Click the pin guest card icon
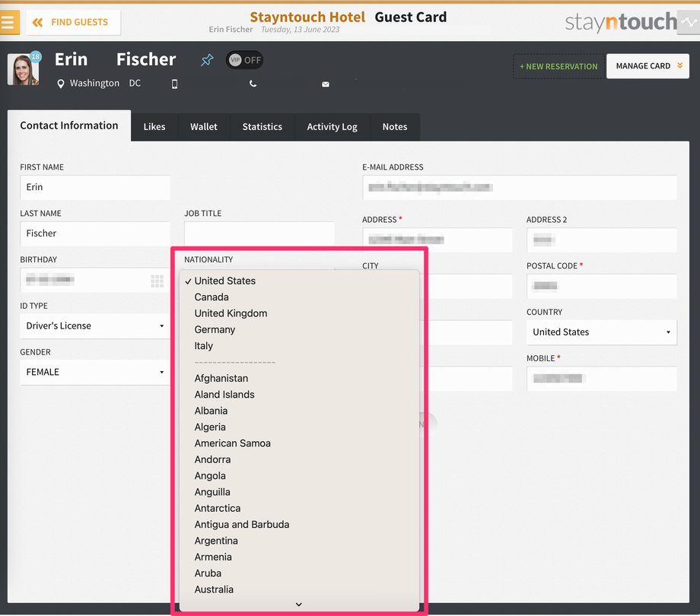700x616 pixels. tap(207, 60)
